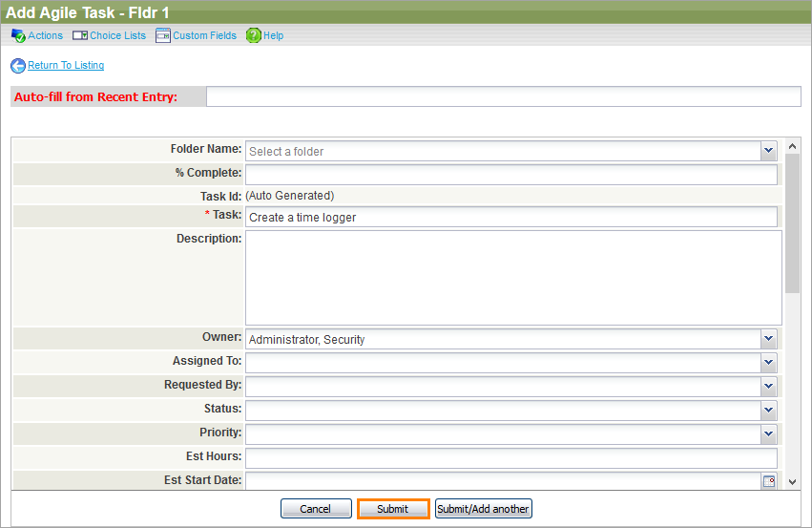This screenshot has width=812, height=528.
Task: Open the Choice Lists menu
Action: [117, 35]
